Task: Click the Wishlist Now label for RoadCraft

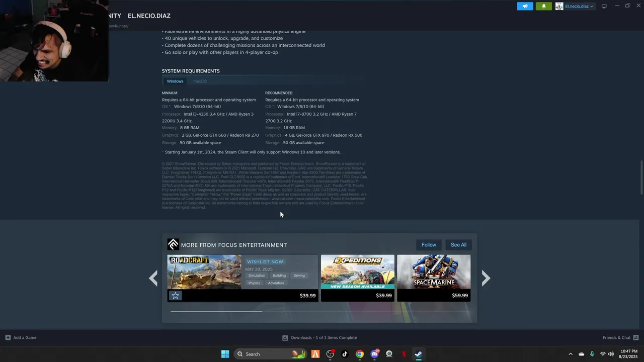Action: pyautogui.click(x=265, y=261)
